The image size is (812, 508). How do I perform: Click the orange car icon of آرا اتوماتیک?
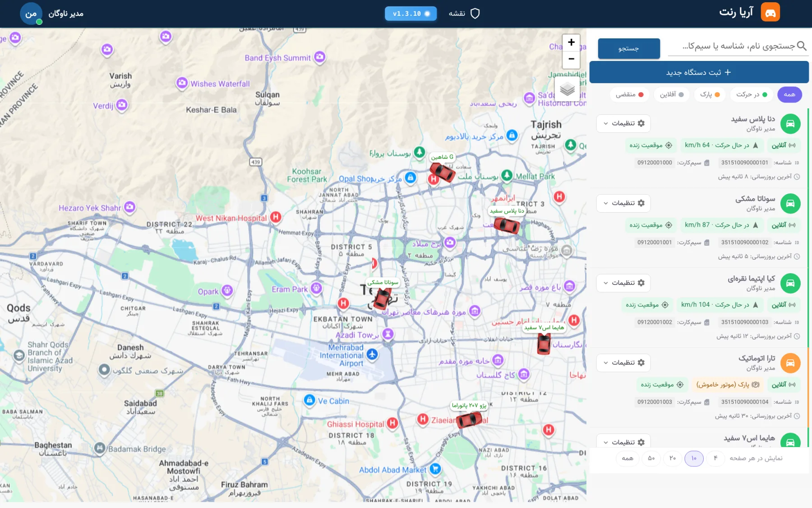click(x=790, y=363)
